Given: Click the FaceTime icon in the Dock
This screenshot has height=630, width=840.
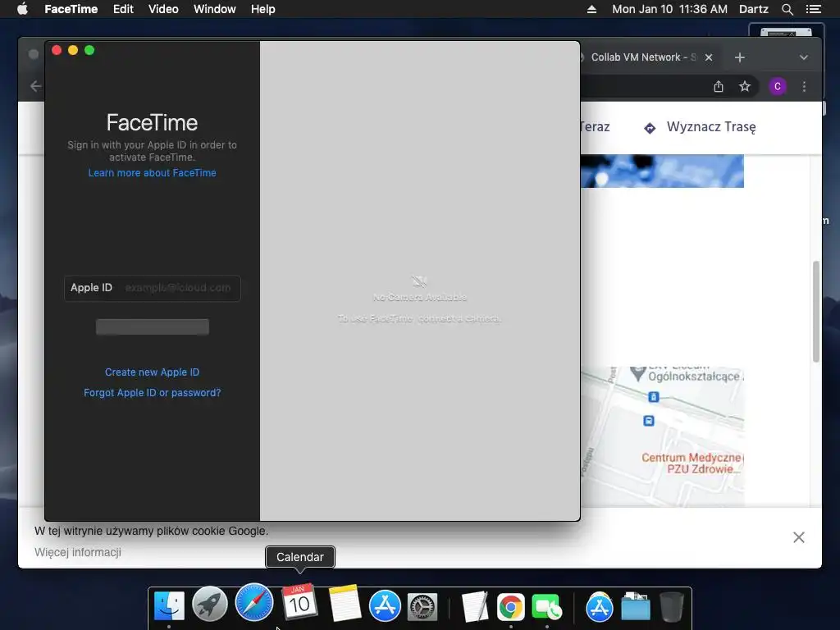Looking at the screenshot, I should 547,607.
